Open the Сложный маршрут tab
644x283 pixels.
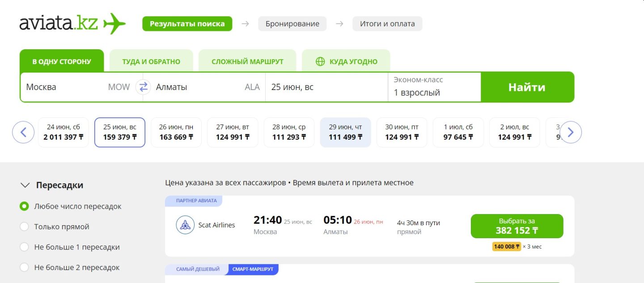click(247, 62)
